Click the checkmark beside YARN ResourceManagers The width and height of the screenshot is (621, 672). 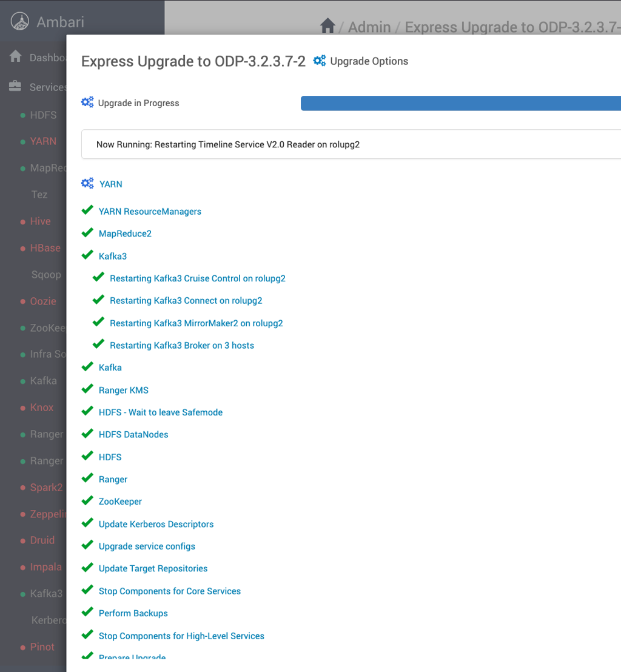(87, 210)
